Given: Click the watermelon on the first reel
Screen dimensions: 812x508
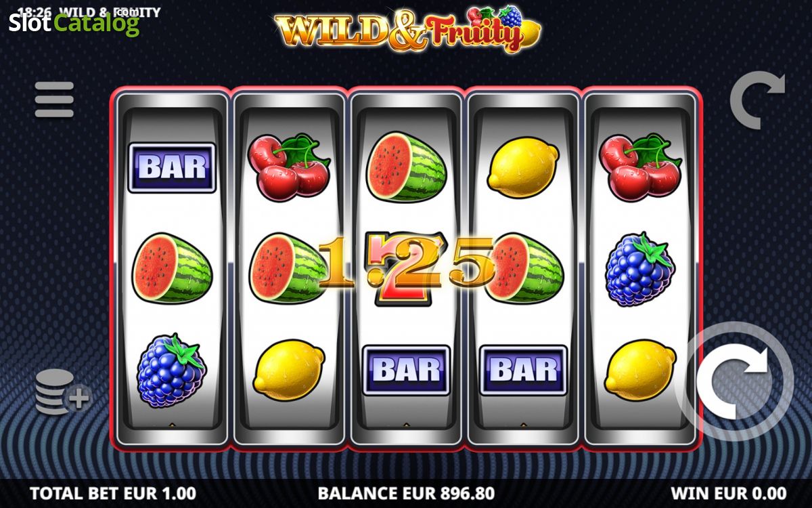Looking at the screenshot, I should (172, 268).
